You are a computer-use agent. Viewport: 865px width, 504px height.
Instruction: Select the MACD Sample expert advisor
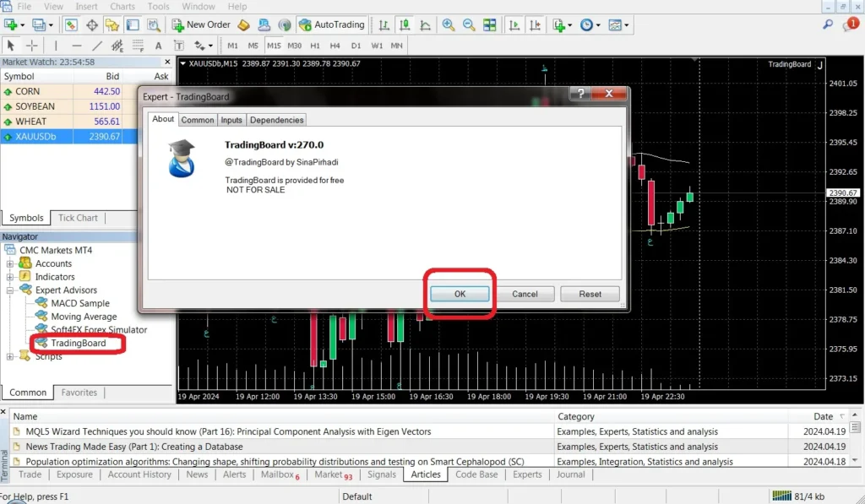point(80,303)
